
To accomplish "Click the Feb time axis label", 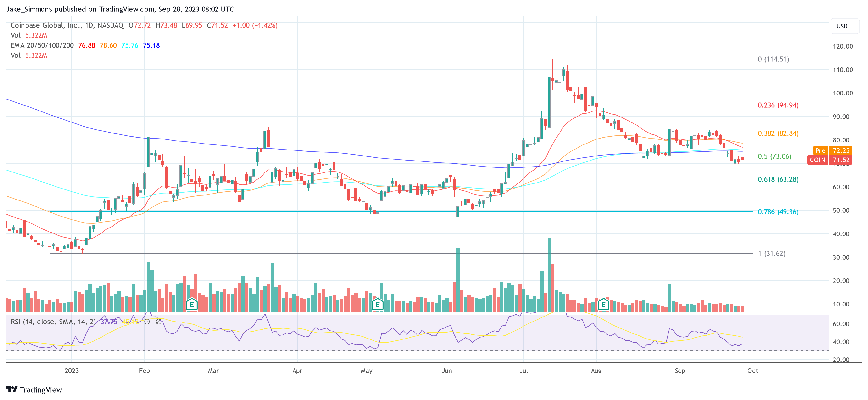I will (x=144, y=371).
